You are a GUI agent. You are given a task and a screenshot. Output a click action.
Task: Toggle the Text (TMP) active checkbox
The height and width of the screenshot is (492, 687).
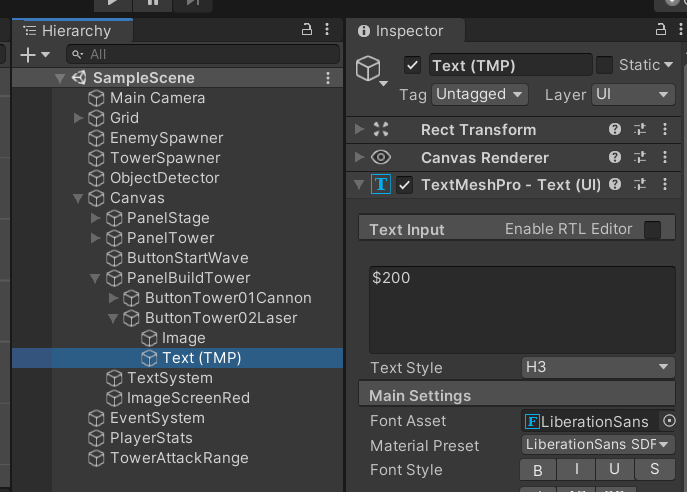click(412, 66)
